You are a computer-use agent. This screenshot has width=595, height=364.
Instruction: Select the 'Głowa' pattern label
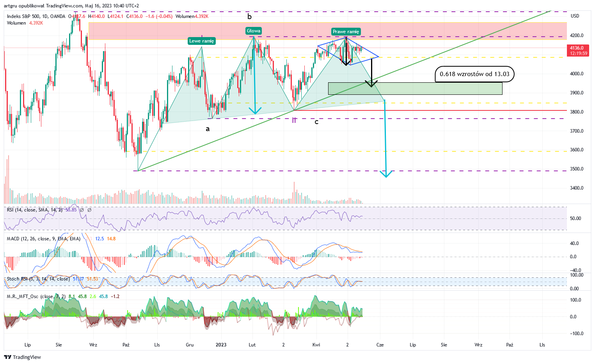tap(254, 31)
